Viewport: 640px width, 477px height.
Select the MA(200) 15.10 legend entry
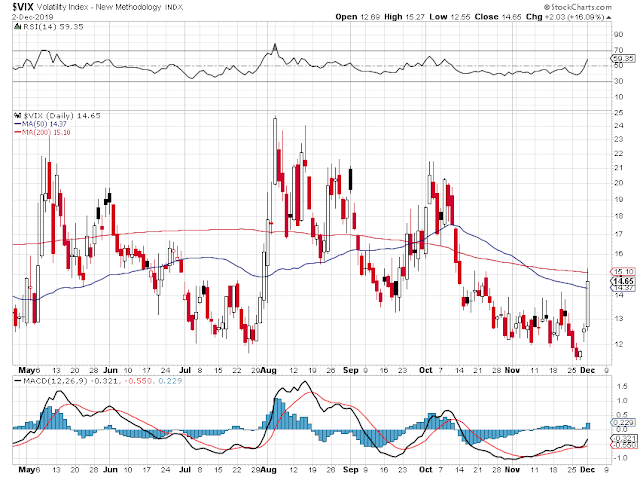[46, 133]
